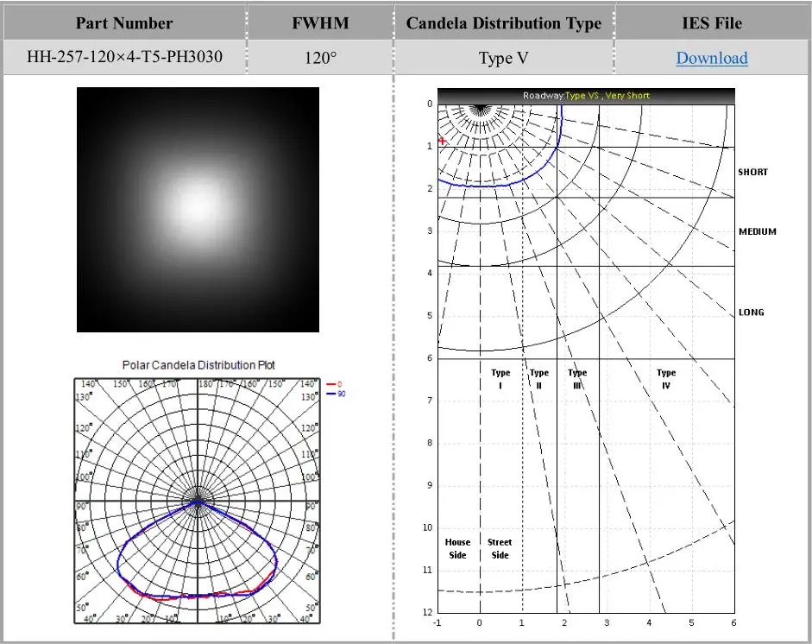This screenshot has width=812, height=644.
Task: Click the red 0 legend line
Action: 333,383
